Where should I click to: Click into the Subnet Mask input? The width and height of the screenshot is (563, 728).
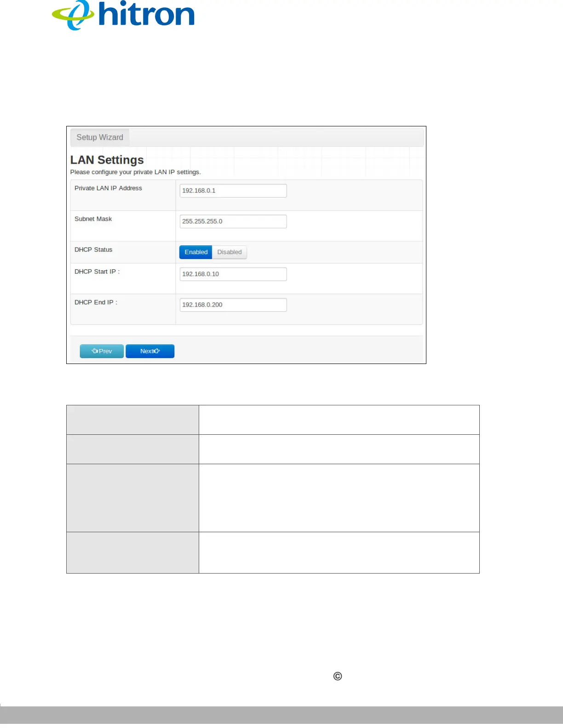[233, 222]
